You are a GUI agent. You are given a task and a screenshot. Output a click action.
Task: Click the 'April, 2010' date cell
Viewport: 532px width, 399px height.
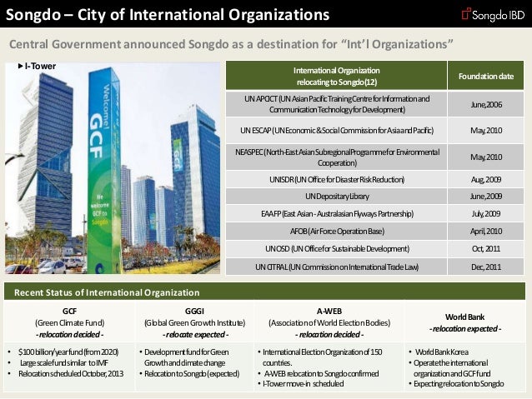pos(486,232)
